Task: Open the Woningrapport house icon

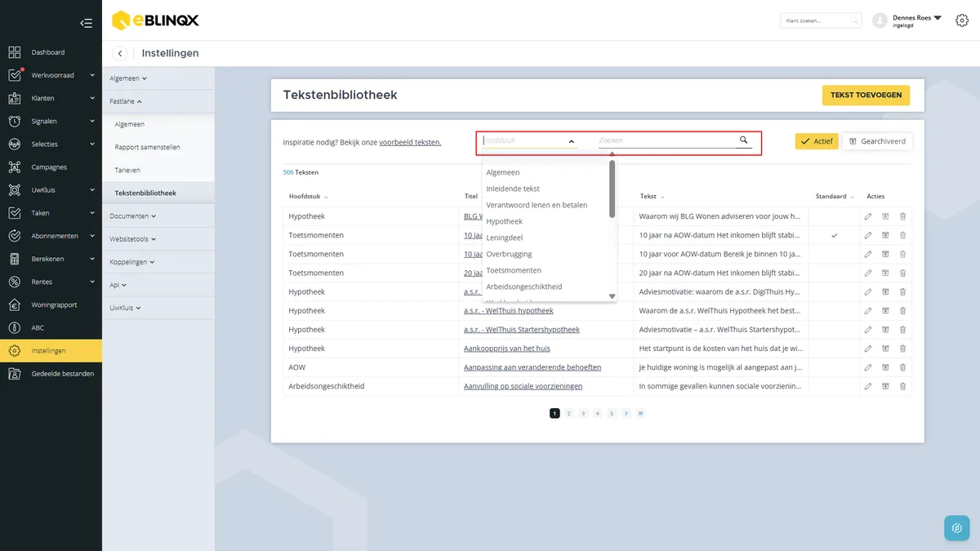Action: pyautogui.click(x=15, y=304)
